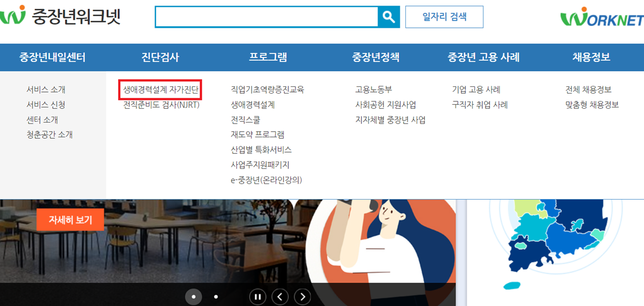
Task: Open 전체 채용정보 link
Action: click(x=589, y=90)
